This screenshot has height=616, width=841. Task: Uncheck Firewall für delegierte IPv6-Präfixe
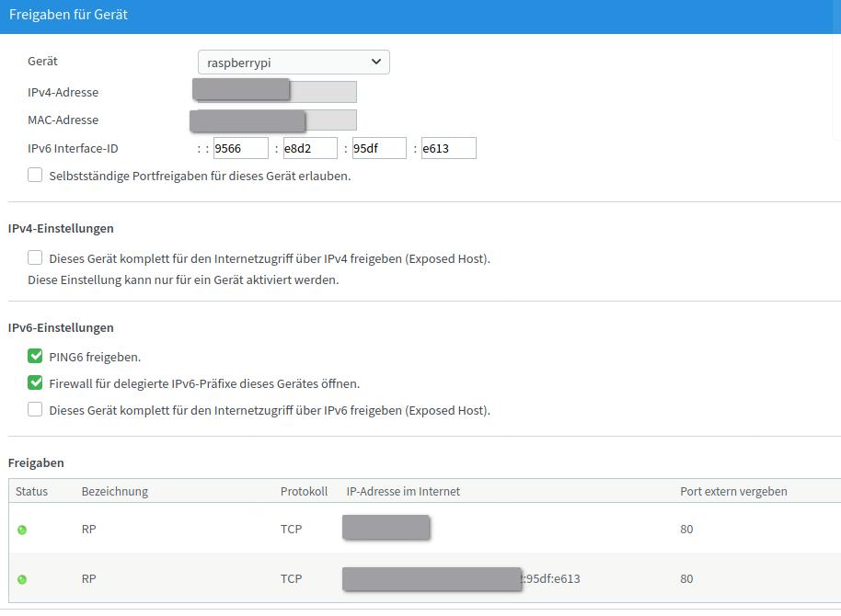(35, 383)
